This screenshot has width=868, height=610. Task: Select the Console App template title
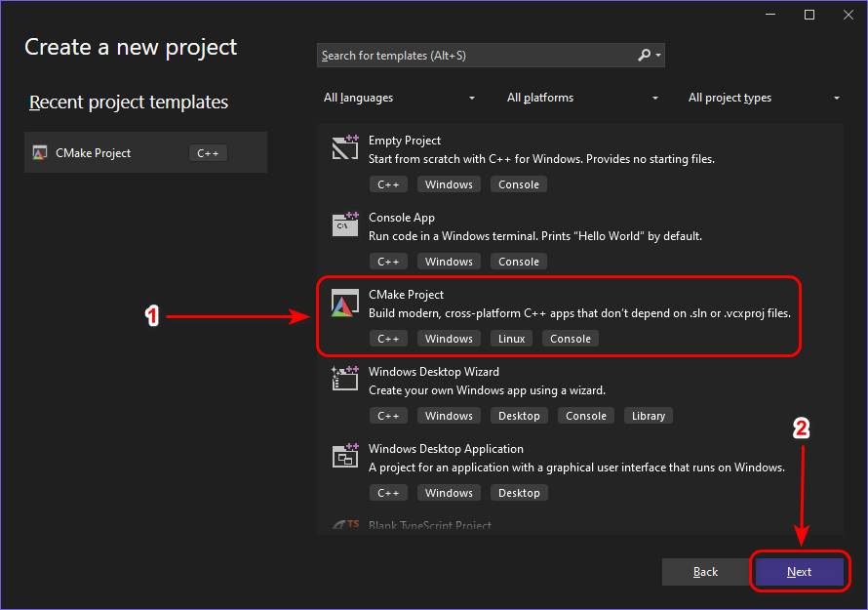[402, 218]
